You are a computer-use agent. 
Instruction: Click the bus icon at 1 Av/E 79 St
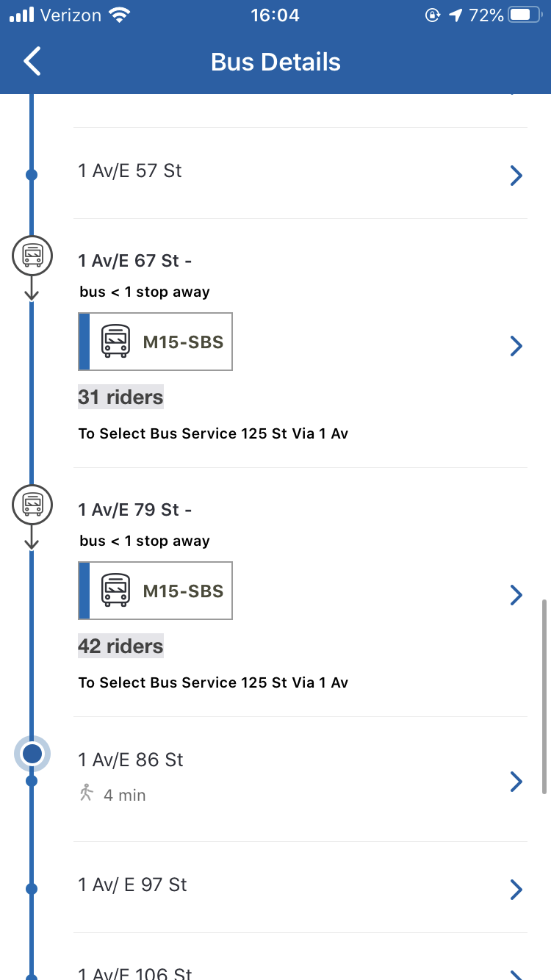[32, 505]
